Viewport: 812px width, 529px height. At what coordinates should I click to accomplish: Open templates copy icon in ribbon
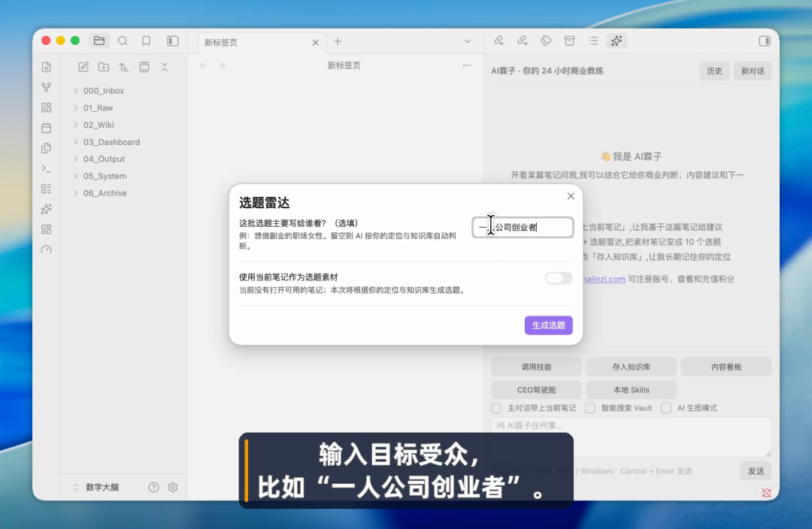46,148
